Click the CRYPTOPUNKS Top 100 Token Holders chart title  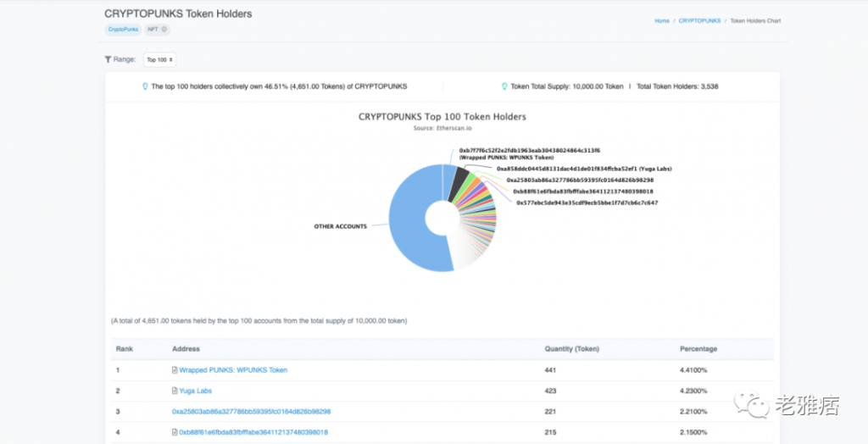pos(442,117)
